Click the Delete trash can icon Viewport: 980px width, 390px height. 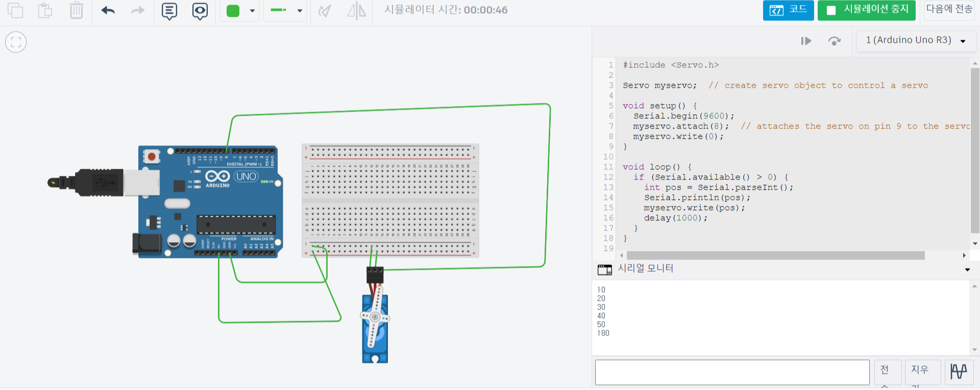[76, 10]
